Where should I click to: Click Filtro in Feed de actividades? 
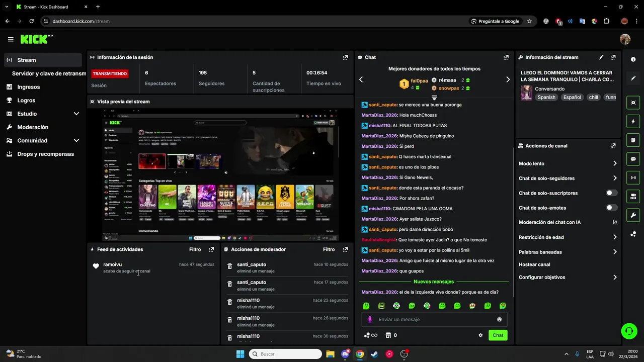195,249
